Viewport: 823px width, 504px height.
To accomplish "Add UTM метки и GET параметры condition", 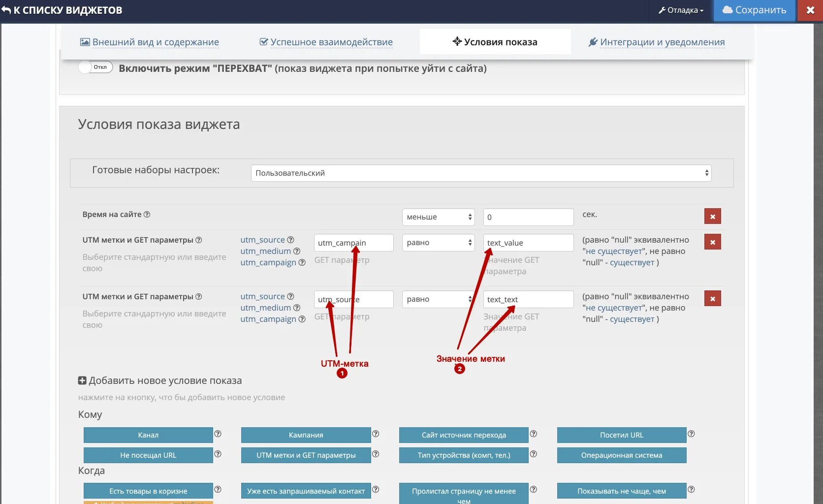I will [306, 455].
